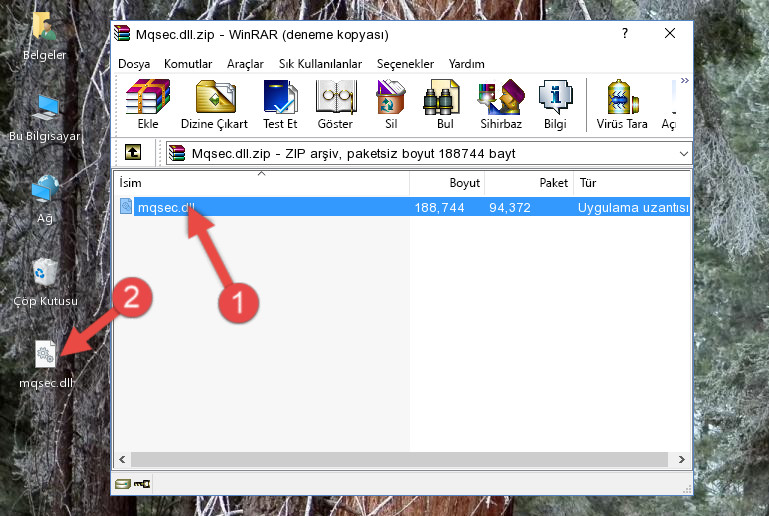The width and height of the screenshot is (769, 516).
Task: Click the WinRAR title bar icon
Action: [x=122, y=34]
